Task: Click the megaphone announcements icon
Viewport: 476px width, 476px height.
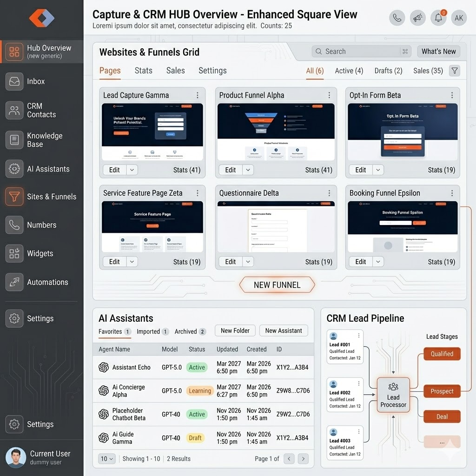Action: [x=418, y=18]
